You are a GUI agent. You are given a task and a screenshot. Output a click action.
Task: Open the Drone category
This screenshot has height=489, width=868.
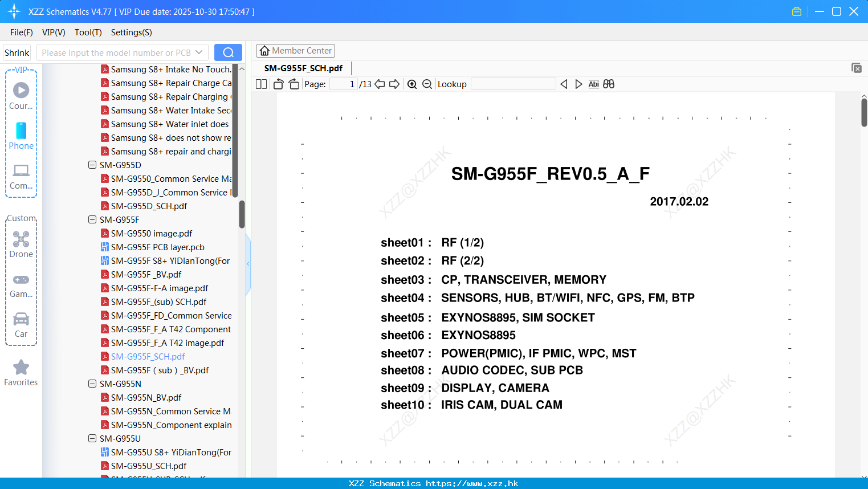(x=21, y=244)
